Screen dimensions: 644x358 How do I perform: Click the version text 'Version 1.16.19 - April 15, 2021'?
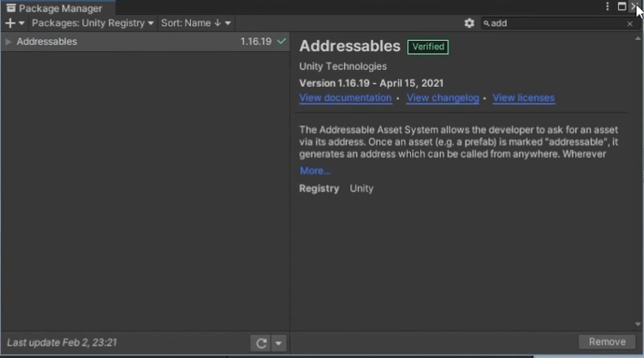(371, 83)
